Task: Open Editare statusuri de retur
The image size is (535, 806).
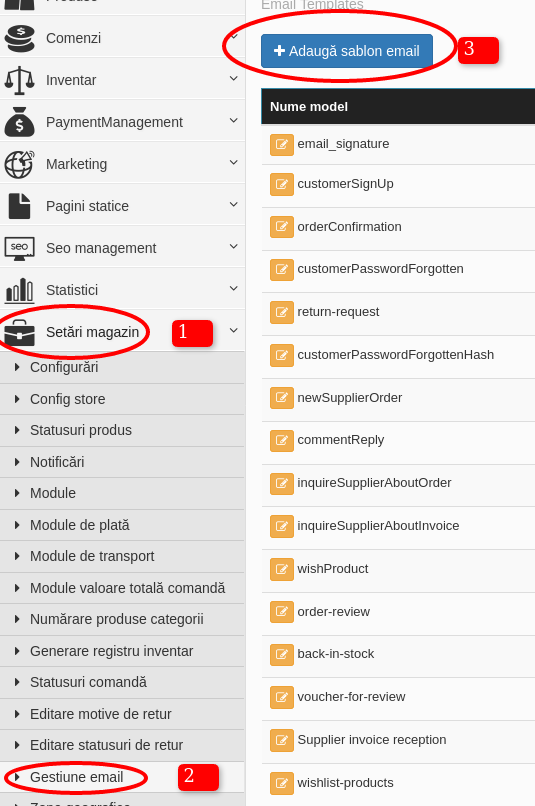Action: (x=122, y=745)
